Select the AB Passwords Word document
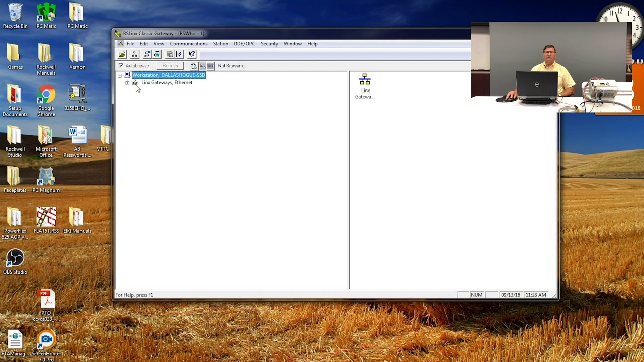The image size is (644, 362). click(x=77, y=142)
